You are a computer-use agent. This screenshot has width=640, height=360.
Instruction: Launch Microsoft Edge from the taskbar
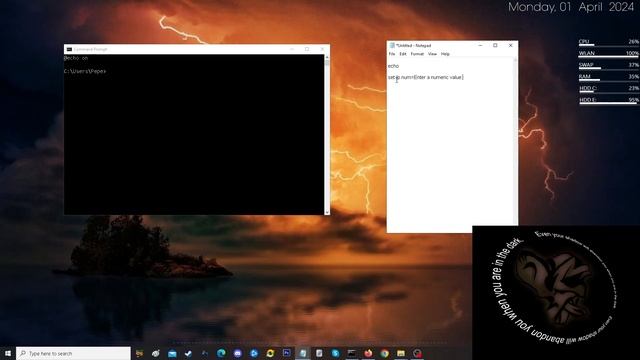(221, 353)
